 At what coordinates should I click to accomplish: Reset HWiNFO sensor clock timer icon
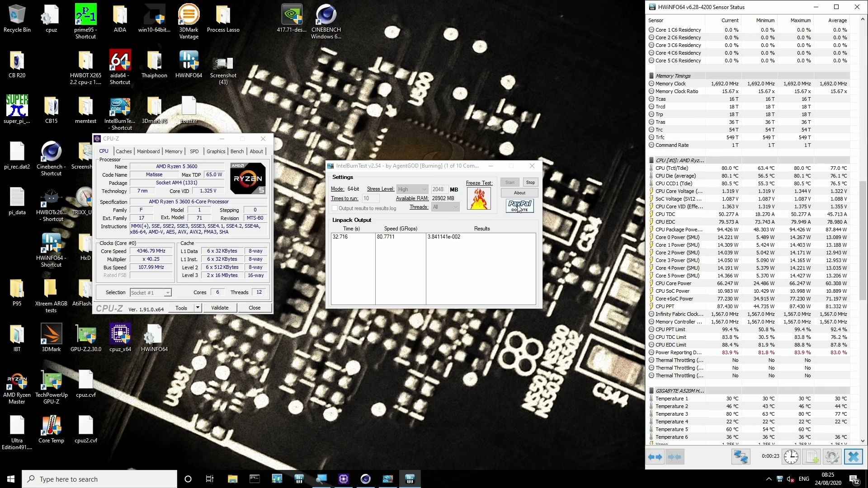click(x=791, y=457)
